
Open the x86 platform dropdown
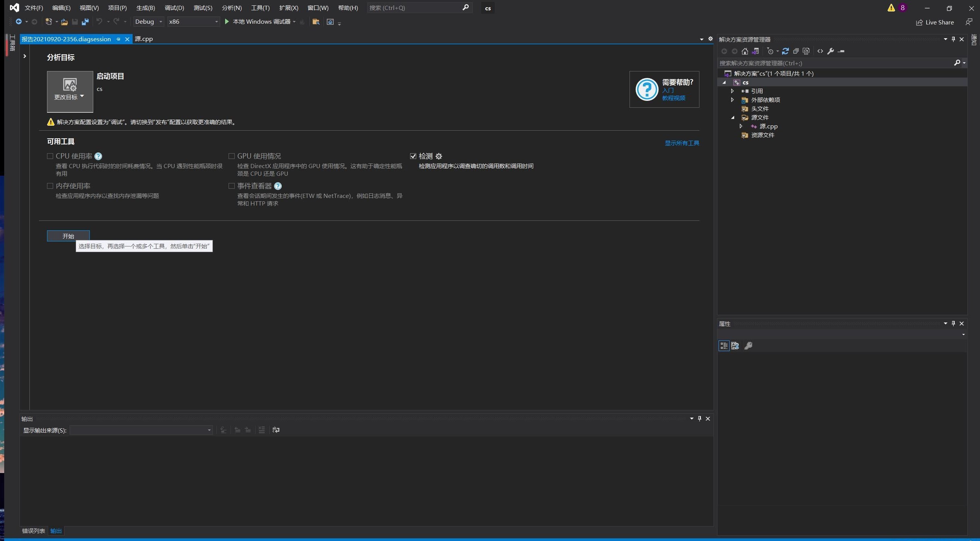pos(193,22)
